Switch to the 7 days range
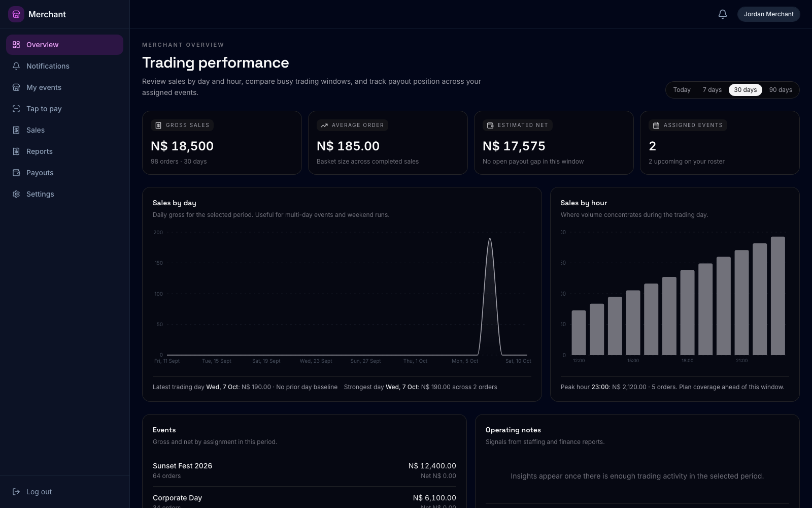The image size is (812, 508). (x=712, y=90)
